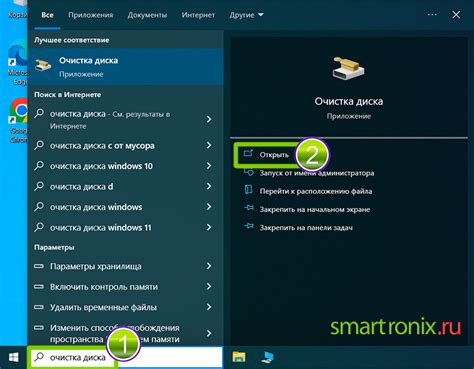Screen dimensions: 474x369
Task: Click the large Очистка диска app icon
Action: [x=348, y=68]
